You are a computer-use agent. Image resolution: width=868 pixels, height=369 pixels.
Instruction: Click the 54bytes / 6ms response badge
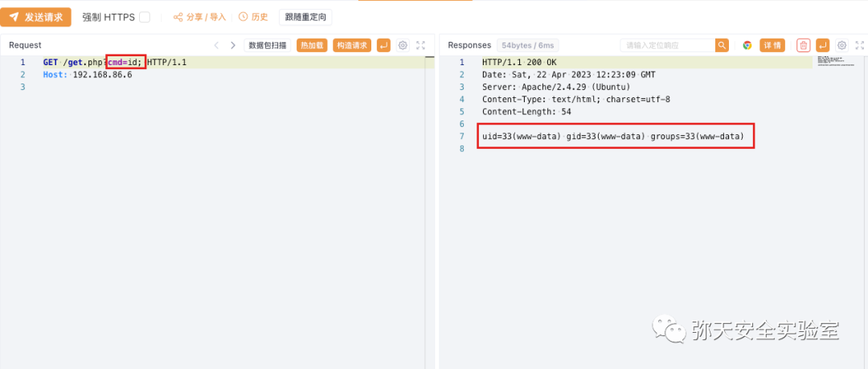528,46
